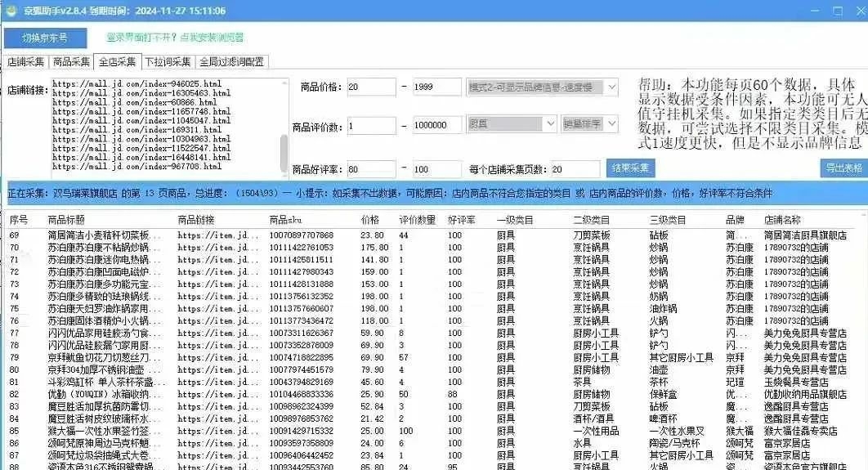This screenshot has width=868, height=470.
Task: Click the 评价数量 column header
Action: coord(416,220)
